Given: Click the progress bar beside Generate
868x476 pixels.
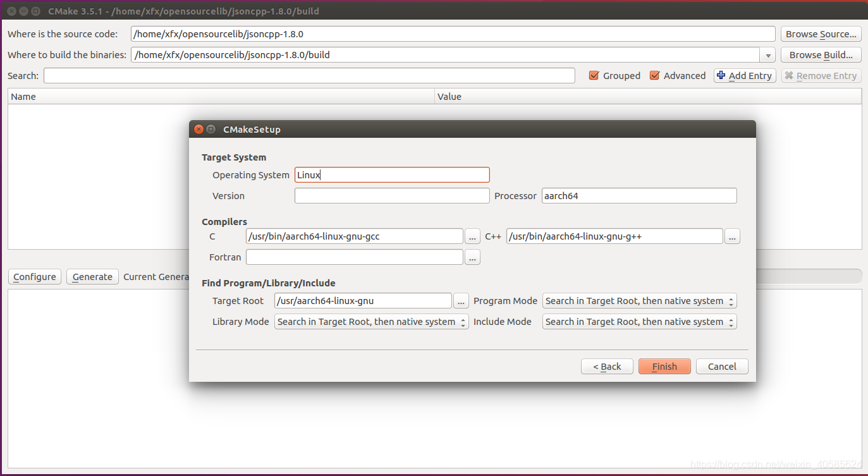Looking at the screenshot, I should coord(809,276).
